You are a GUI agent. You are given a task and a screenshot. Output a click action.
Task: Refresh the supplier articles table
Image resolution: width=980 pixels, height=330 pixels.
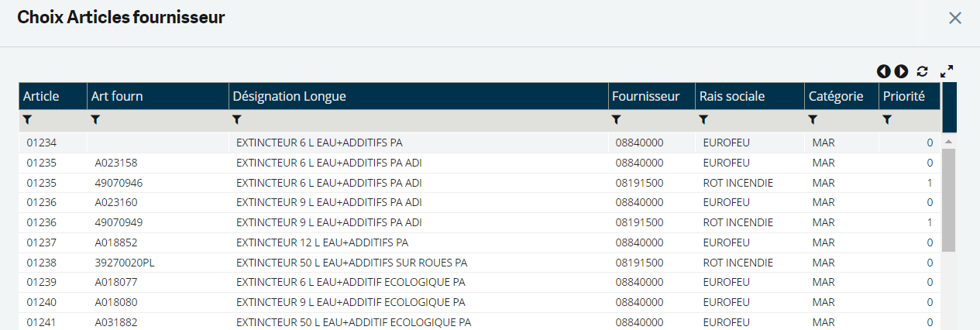tap(922, 71)
